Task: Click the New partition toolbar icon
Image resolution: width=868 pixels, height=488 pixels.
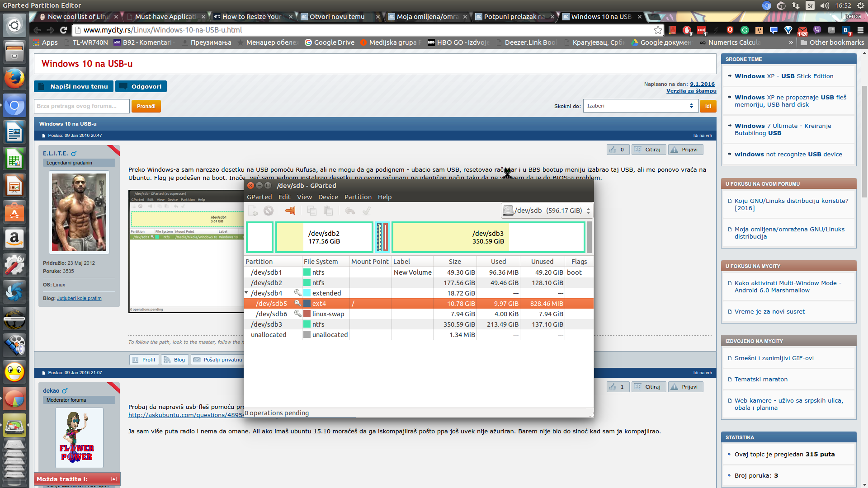Action: pyautogui.click(x=253, y=211)
